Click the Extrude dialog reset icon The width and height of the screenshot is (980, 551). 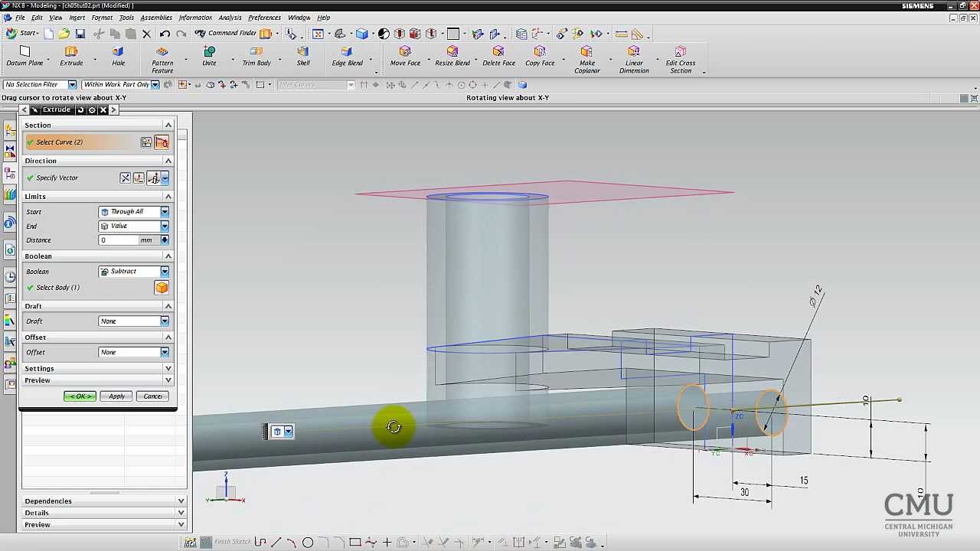tap(80, 110)
